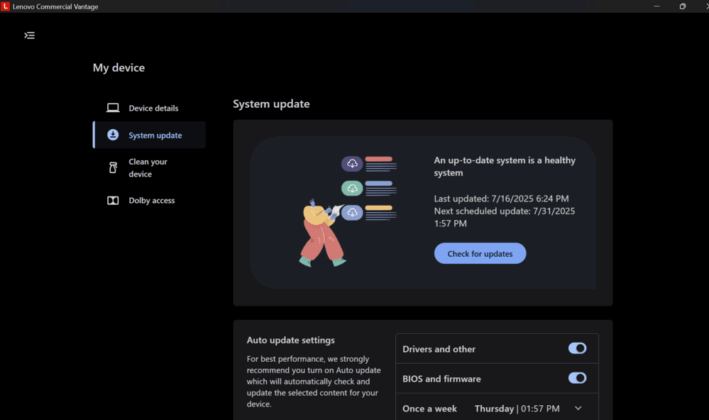The image size is (709, 420).
Task: Click the purple cloud download icon in illustration
Action: [x=352, y=163]
